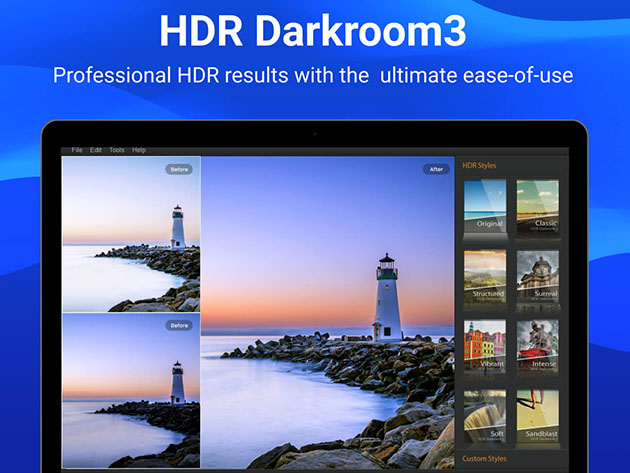Apply the Classic HDR style
This screenshot has width=630, height=473.
click(538, 207)
